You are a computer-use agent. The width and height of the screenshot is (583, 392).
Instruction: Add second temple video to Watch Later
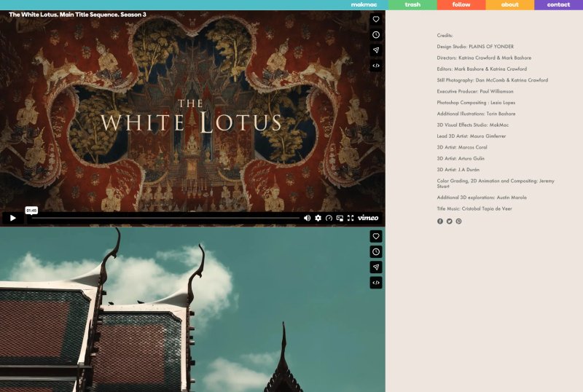[376, 252]
